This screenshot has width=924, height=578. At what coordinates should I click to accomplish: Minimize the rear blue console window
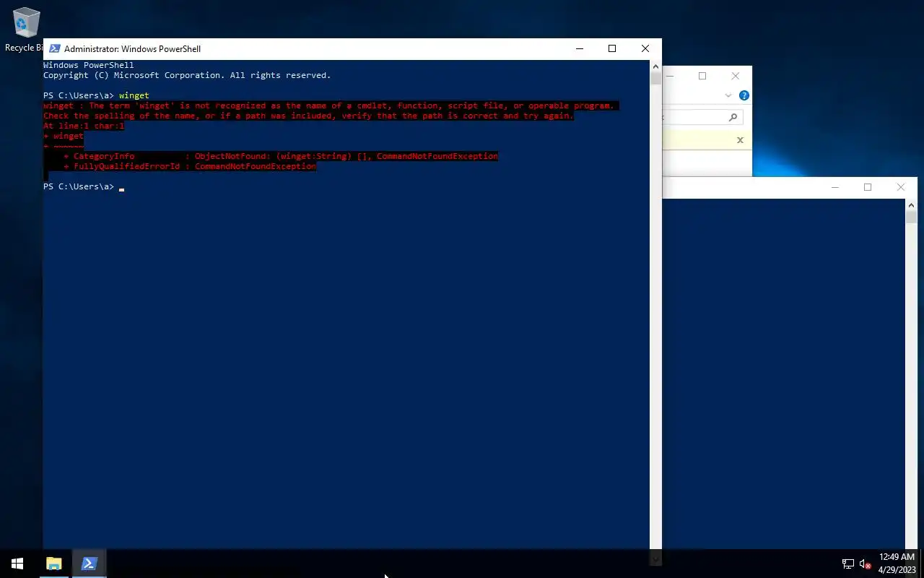tap(835, 187)
